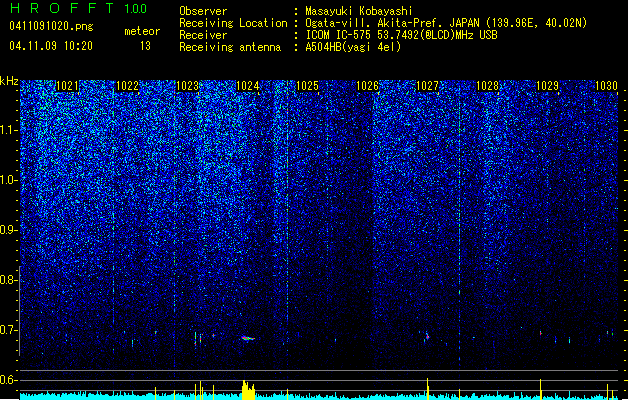
Task: Click the 1021 time marker label
Action: pos(67,86)
